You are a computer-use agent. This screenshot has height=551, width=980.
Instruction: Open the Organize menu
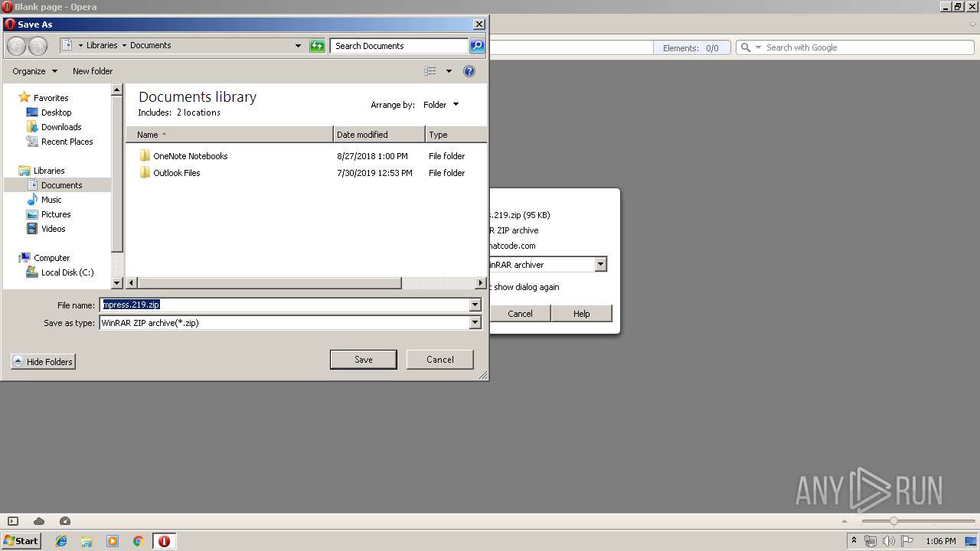pyautogui.click(x=34, y=71)
